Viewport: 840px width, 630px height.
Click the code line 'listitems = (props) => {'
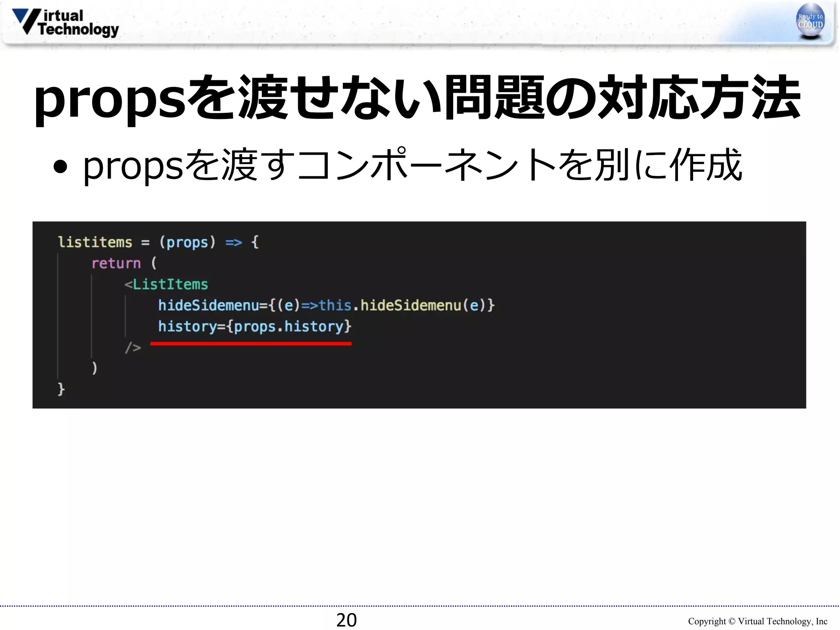coord(158,242)
